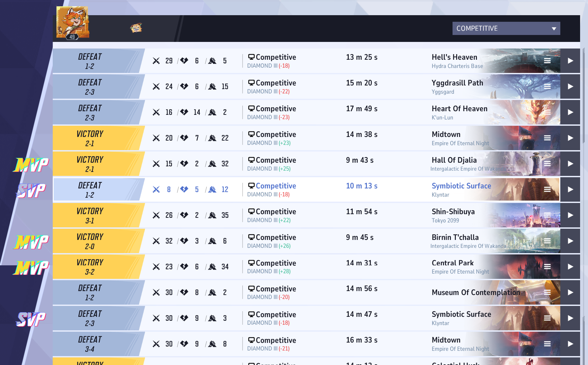Play the 16 m 33 s Midtown replay
This screenshot has height=365, width=588.
pyautogui.click(x=570, y=344)
